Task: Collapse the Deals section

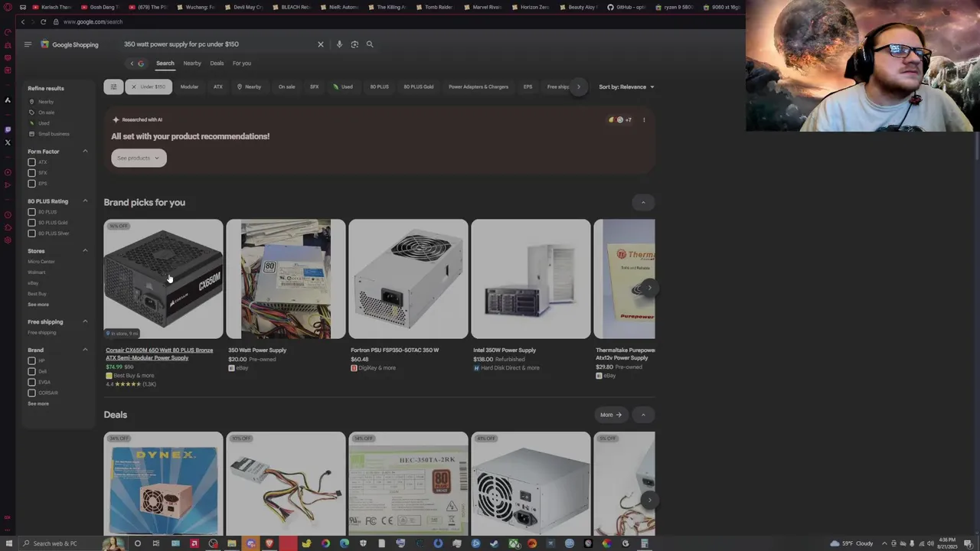Action: pyautogui.click(x=643, y=415)
